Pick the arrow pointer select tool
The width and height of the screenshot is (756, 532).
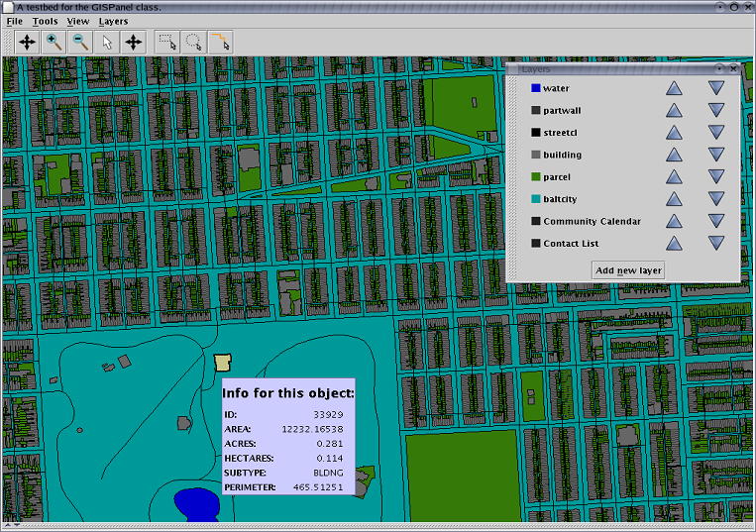[107, 42]
